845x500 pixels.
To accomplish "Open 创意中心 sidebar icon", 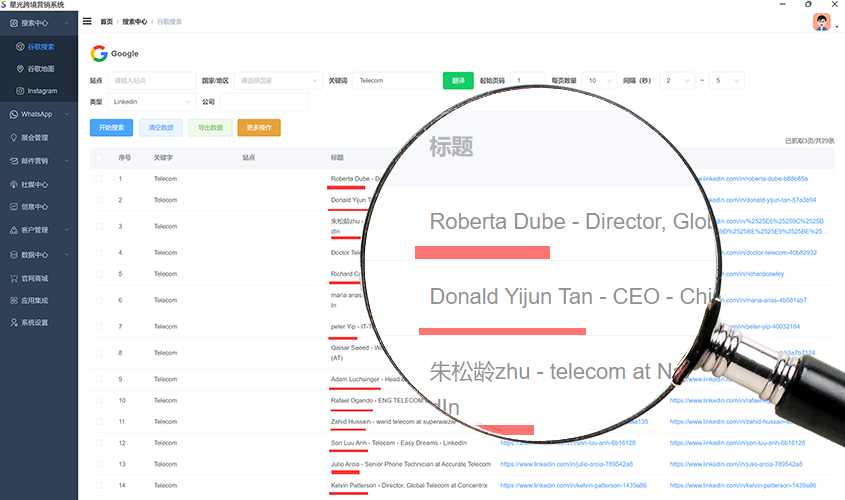I will 14,207.
